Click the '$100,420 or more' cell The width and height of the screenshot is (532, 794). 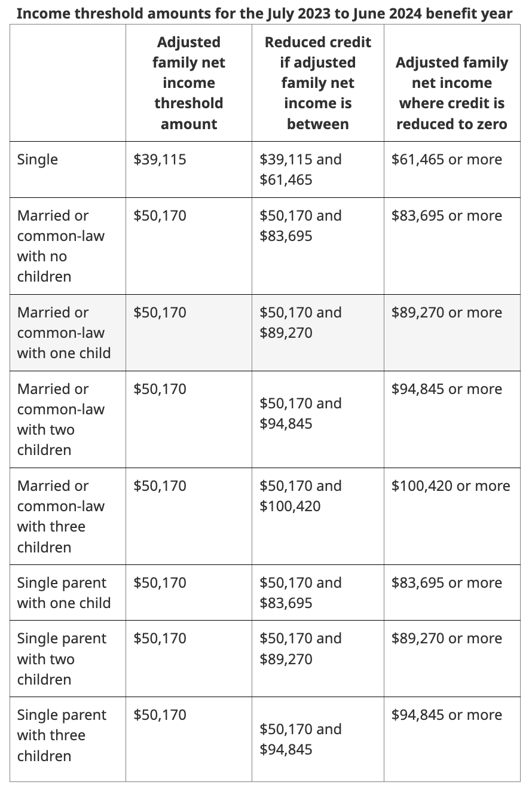tap(451, 486)
